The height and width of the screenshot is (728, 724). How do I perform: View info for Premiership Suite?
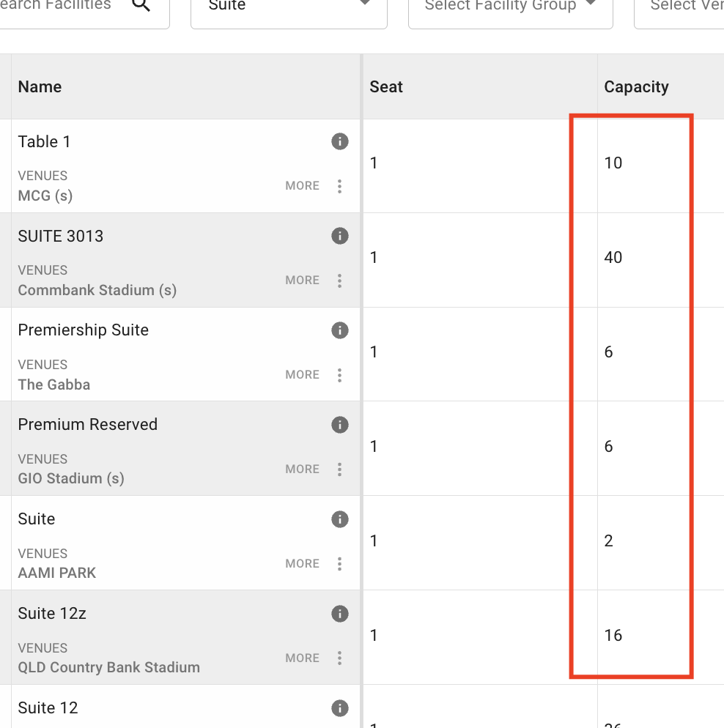339,330
